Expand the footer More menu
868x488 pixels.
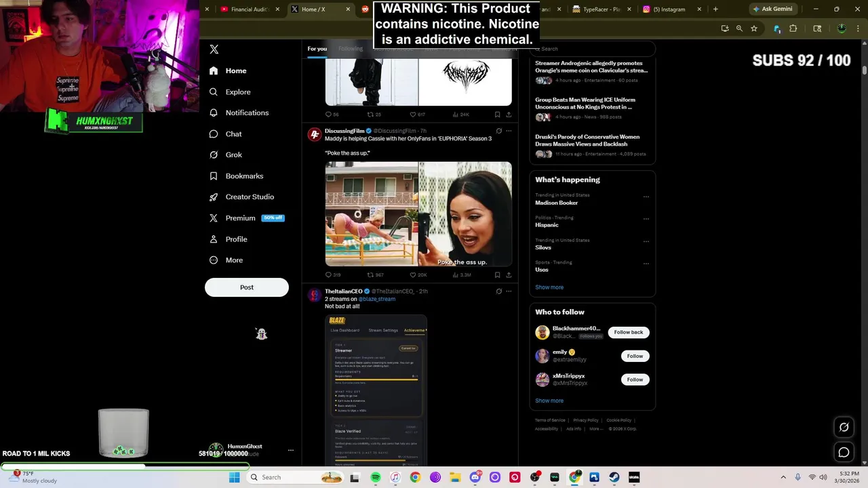coord(596,429)
